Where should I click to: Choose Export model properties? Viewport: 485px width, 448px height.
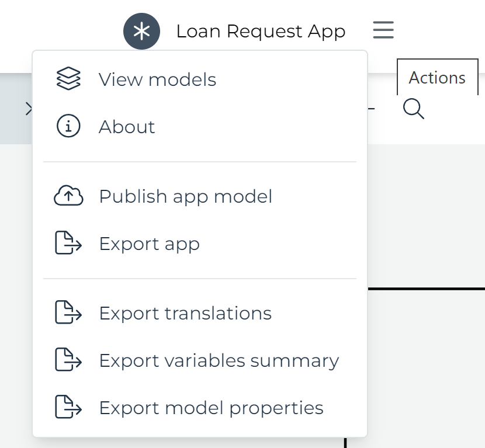212,408
